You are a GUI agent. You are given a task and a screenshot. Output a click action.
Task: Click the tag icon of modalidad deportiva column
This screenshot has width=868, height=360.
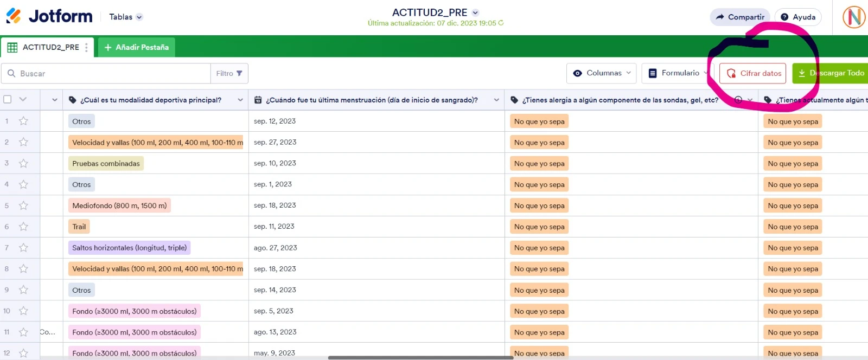(73, 100)
